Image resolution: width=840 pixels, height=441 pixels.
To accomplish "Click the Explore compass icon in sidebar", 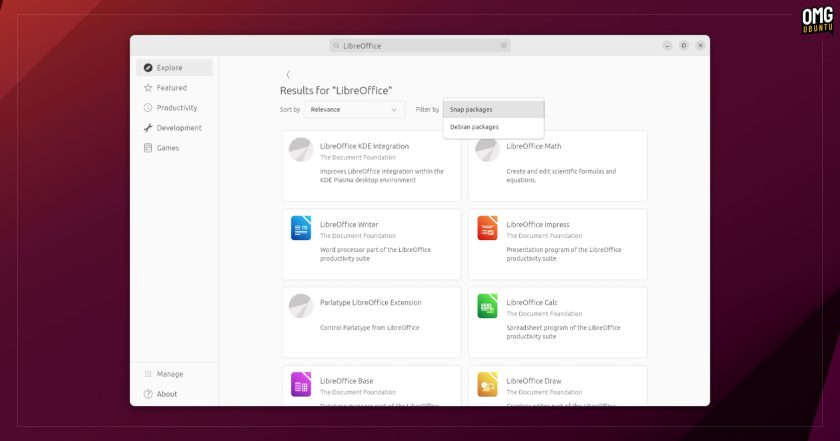I will [x=148, y=68].
